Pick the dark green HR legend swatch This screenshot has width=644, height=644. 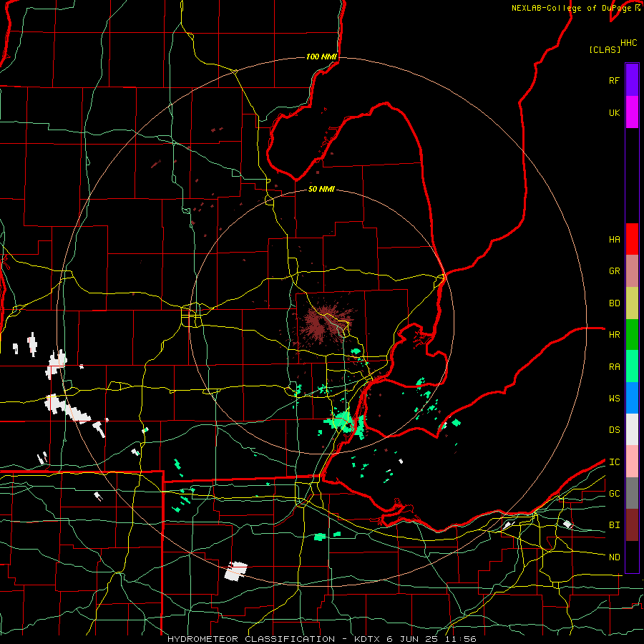click(x=632, y=335)
